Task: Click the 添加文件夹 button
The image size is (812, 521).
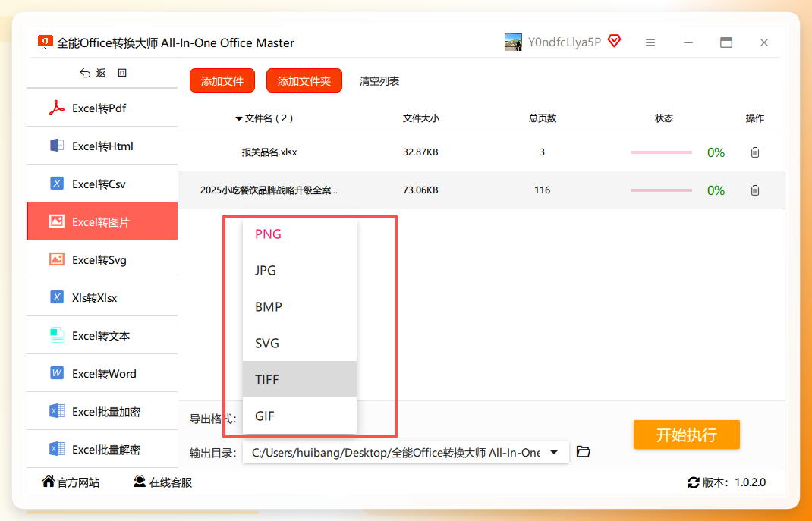Action: coord(304,80)
